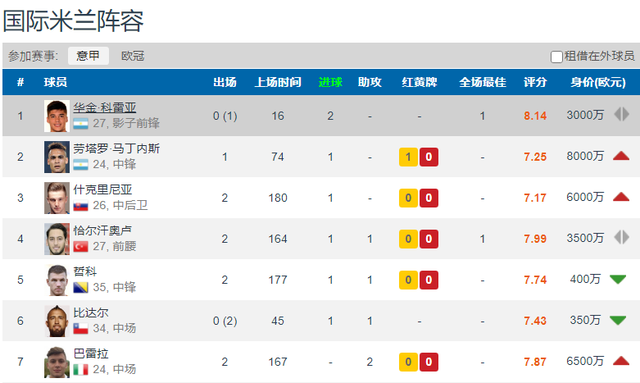The height and width of the screenshot is (383, 640).
Task: Sort table by 评分 column header
Action: 535,82
